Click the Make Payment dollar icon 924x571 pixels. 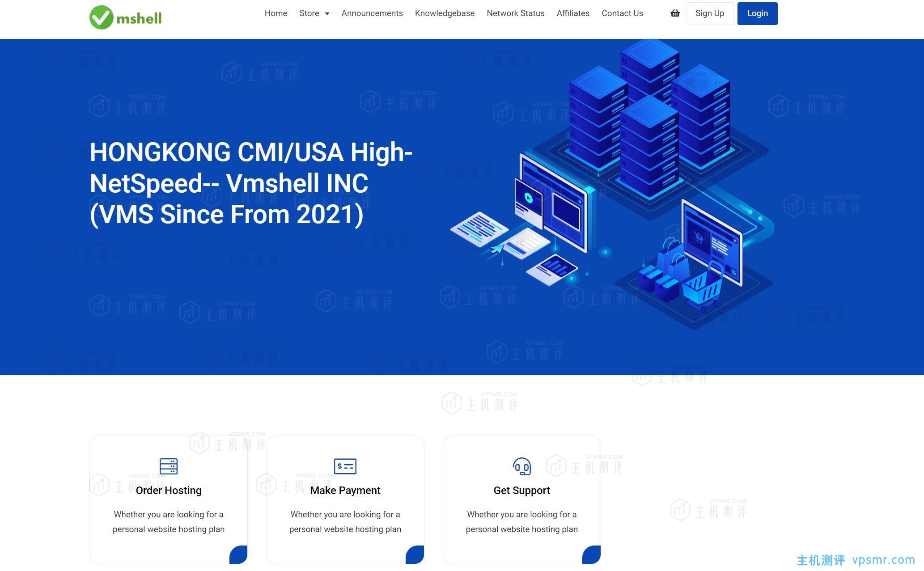(345, 466)
